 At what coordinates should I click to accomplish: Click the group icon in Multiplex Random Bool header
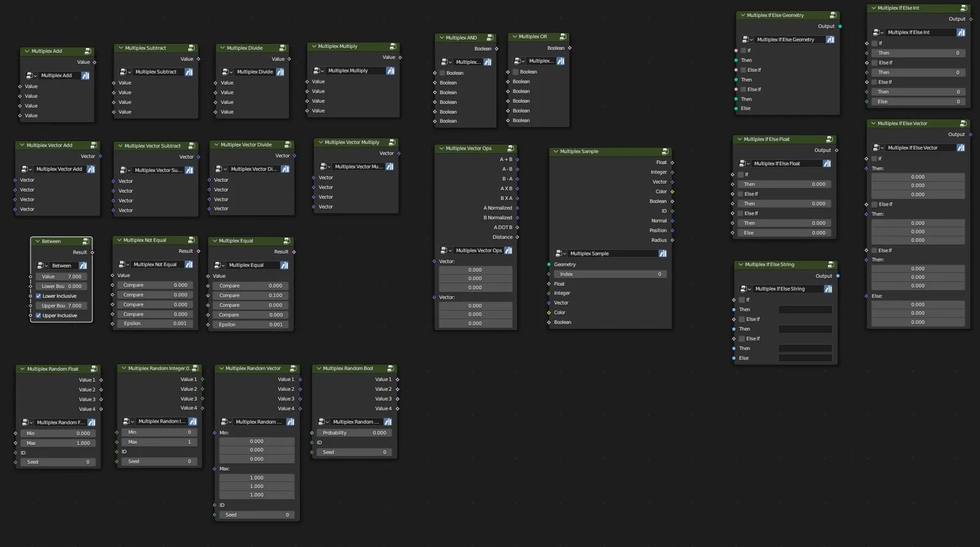pos(390,369)
